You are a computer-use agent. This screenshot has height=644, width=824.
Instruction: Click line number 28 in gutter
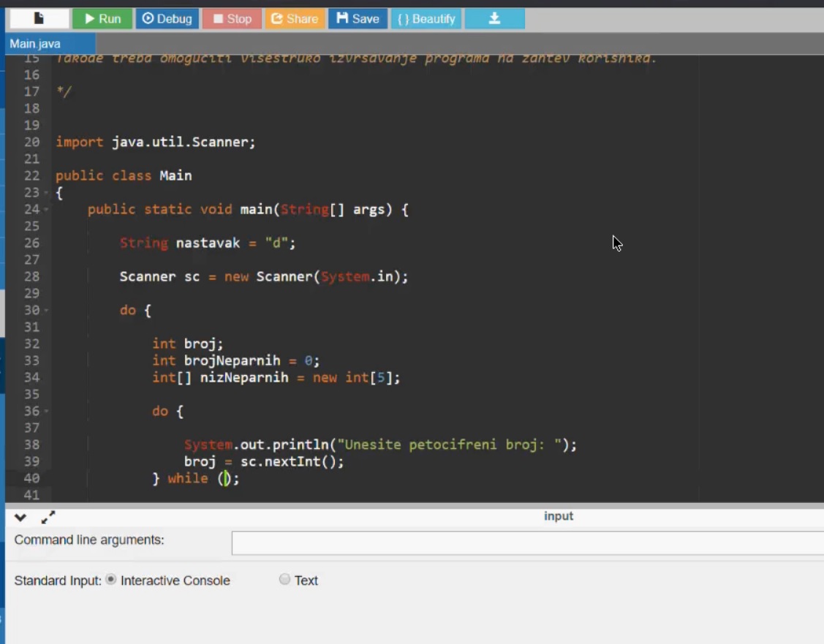31,277
